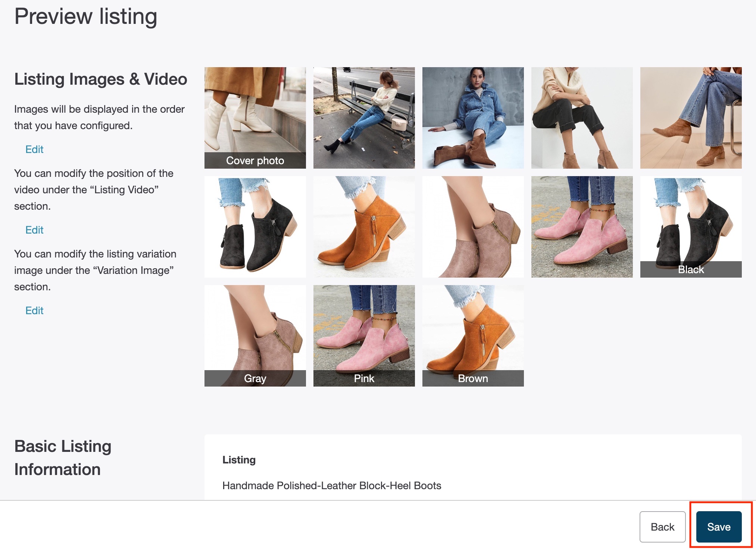Click the Preview listing heading

[x=85, y=16]
